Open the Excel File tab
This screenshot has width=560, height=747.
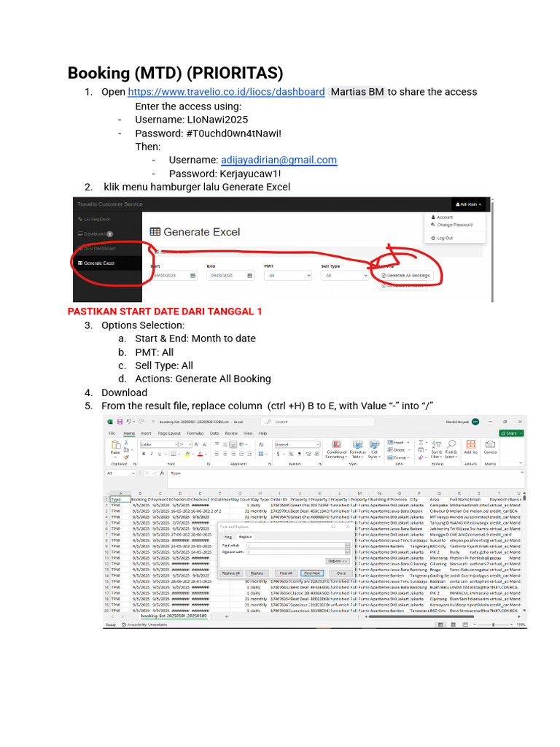112,433
